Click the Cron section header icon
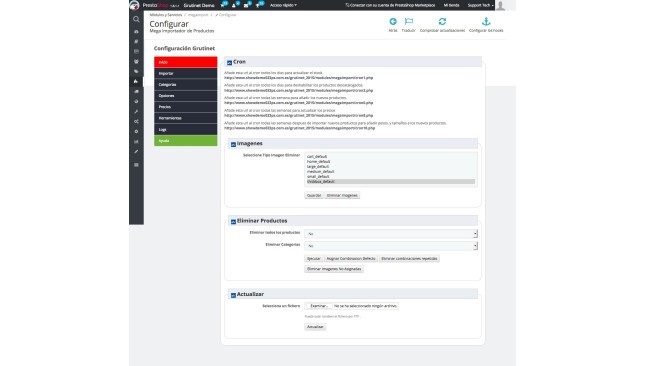646x366 pixels. coord(229,63)
